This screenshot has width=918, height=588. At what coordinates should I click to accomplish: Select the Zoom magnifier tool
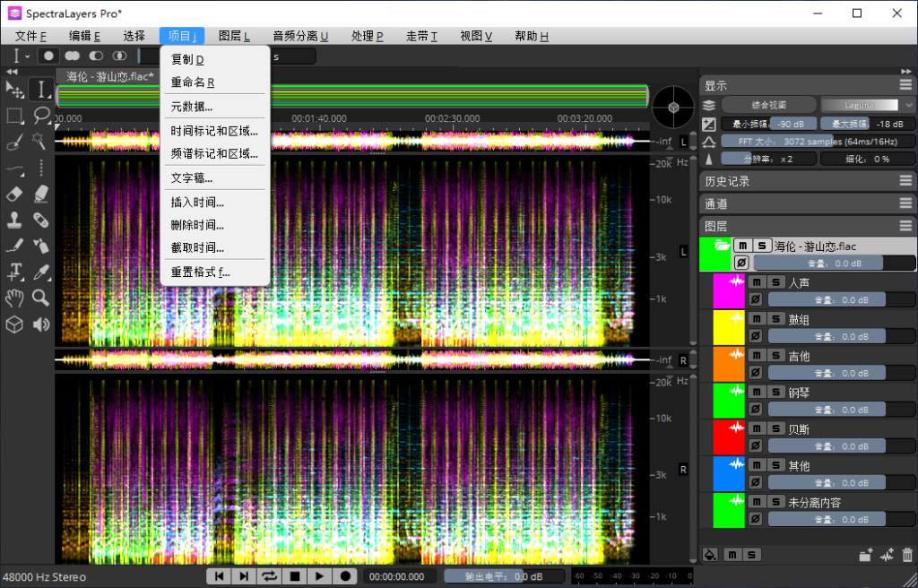coord(41,298)
